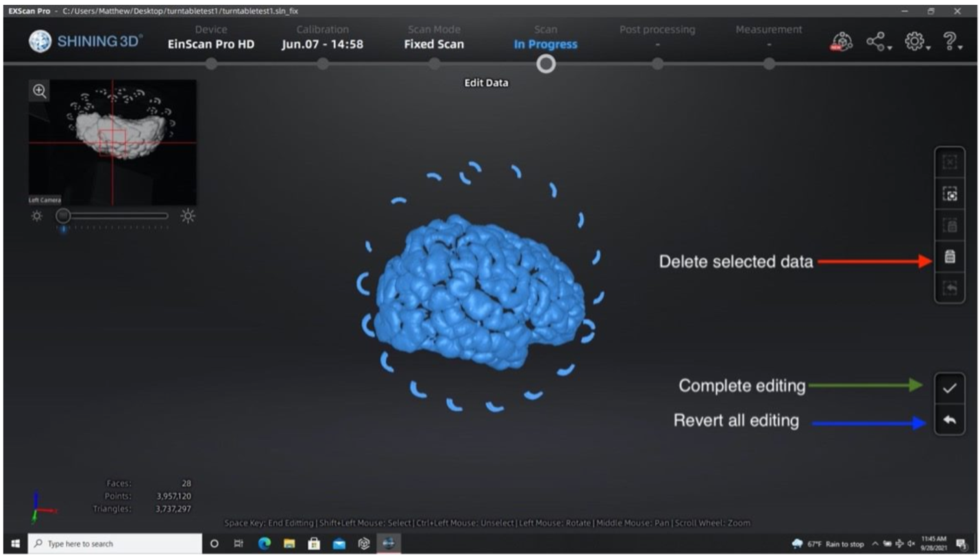Expand the help question mark menu
The width and height of the screenshot is (980, 556).
pyautogui.click(x=953, y=42)
